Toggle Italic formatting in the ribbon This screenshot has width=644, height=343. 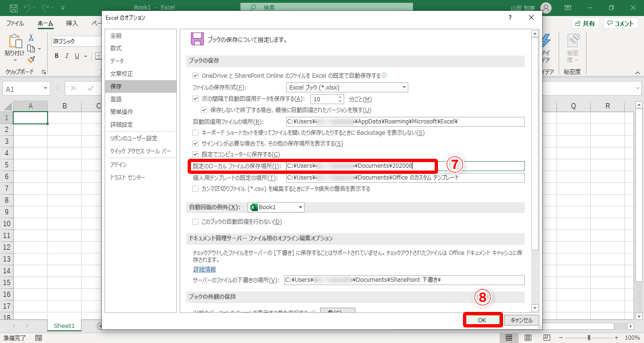[x=67, y=56]
